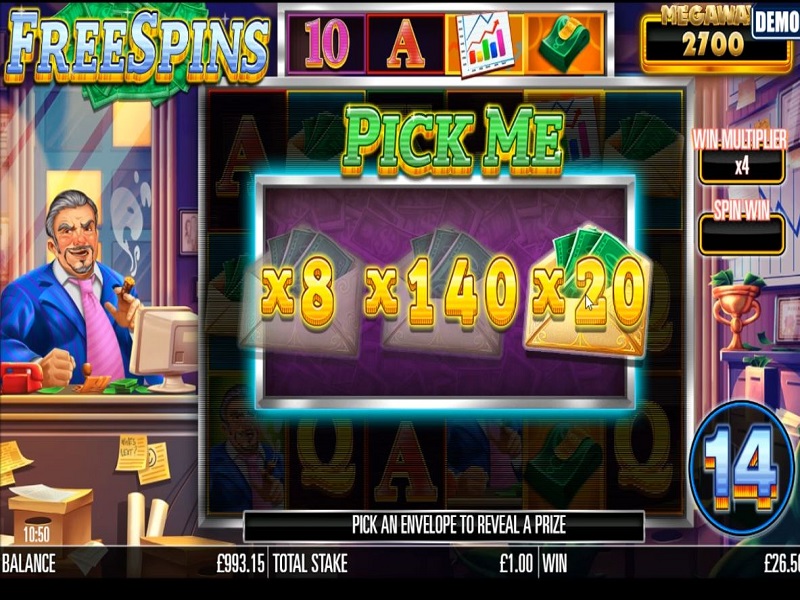The image size is (800, 600).
Task: Click the DEMO badge
Action: point(776,21)
